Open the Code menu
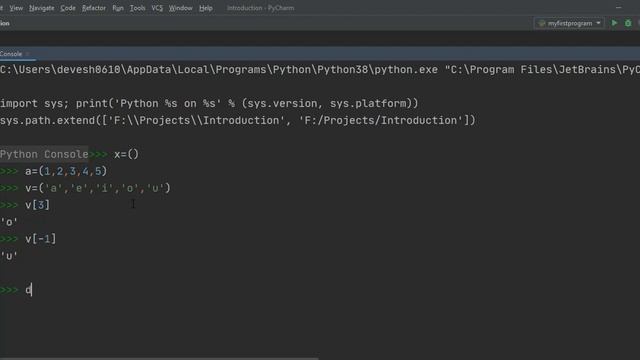The image size is (640, 360). coord(68,8)
